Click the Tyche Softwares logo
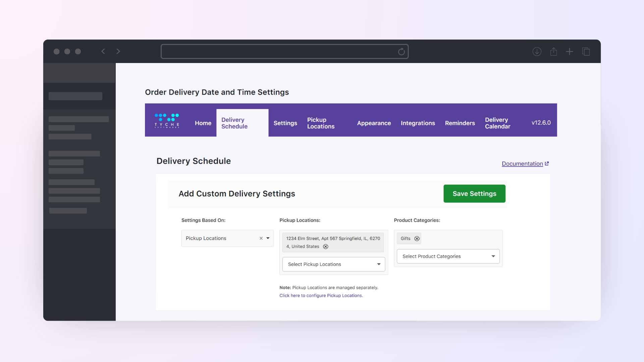The width and height of the screenshot is (644, 362). click(x=167, y=121)
